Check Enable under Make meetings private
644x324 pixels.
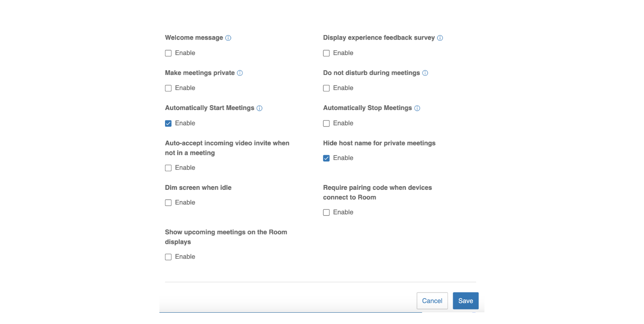click(x=168, y=88)
